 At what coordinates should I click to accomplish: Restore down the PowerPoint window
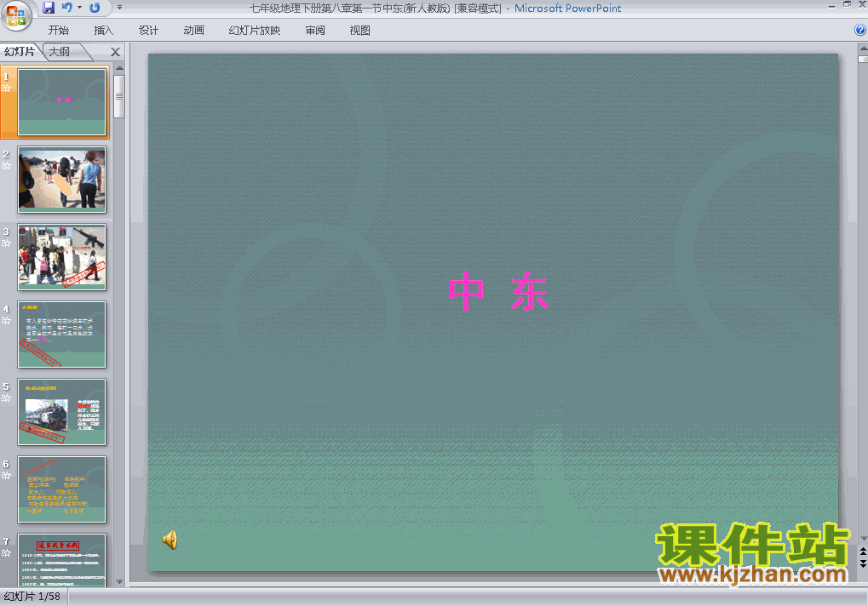click(x=847, y=4)
